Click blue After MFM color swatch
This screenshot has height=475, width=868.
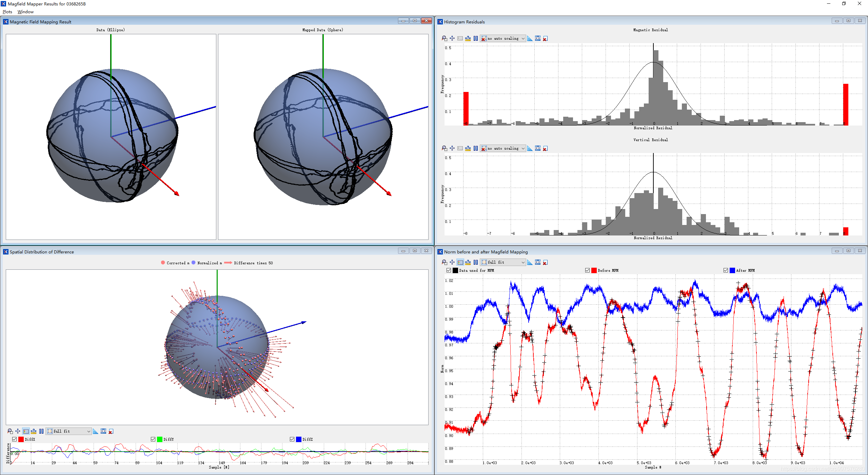tap(732, 270)
